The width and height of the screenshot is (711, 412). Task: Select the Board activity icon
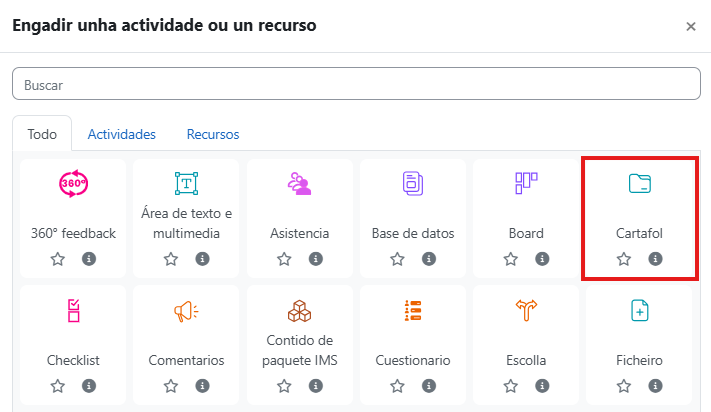coord(526,184)
